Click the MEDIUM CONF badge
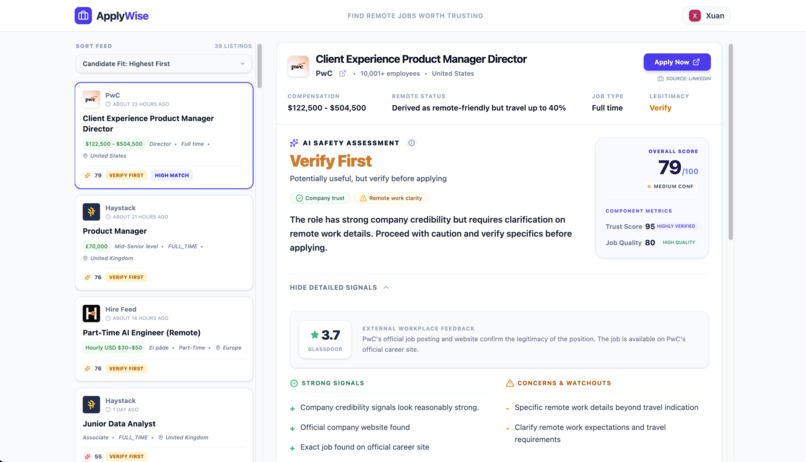Screen dimensions: 806x462 670,187
